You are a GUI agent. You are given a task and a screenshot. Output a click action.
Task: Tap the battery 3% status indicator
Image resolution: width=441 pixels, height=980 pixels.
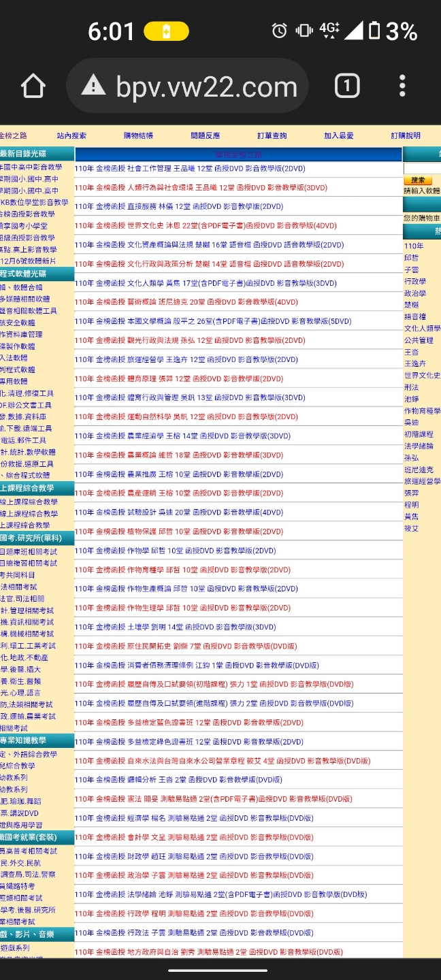(x=393, y=31)
